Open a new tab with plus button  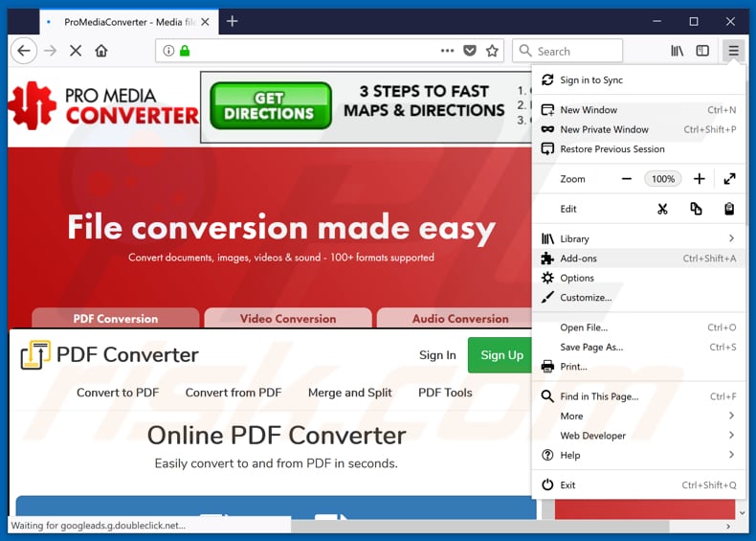(232, 21)
